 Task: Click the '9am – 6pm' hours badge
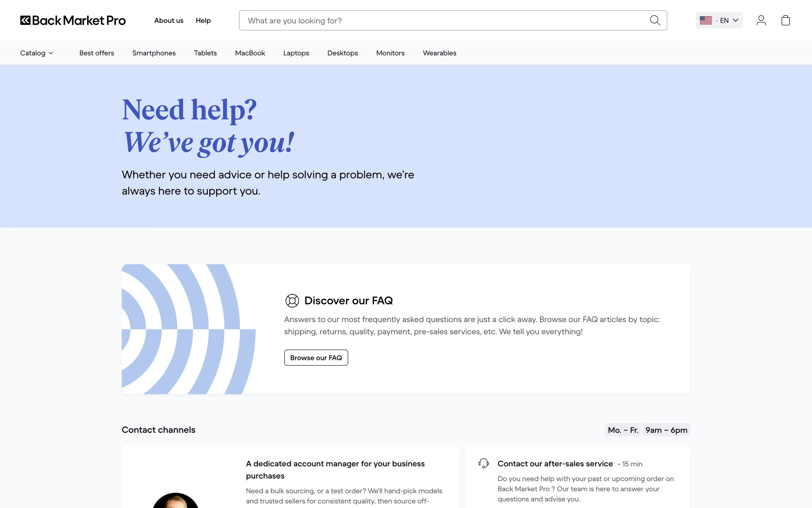666,430
